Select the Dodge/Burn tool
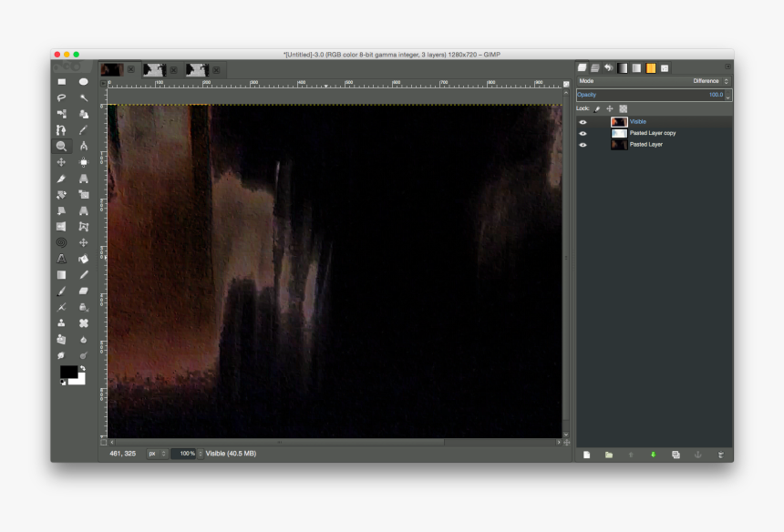The image size is (784, 532). (84, 355)
